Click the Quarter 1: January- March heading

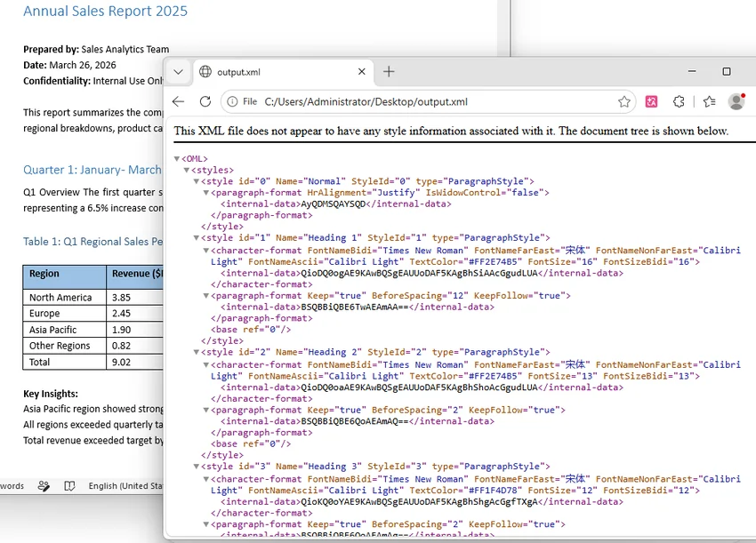point(92,170)
